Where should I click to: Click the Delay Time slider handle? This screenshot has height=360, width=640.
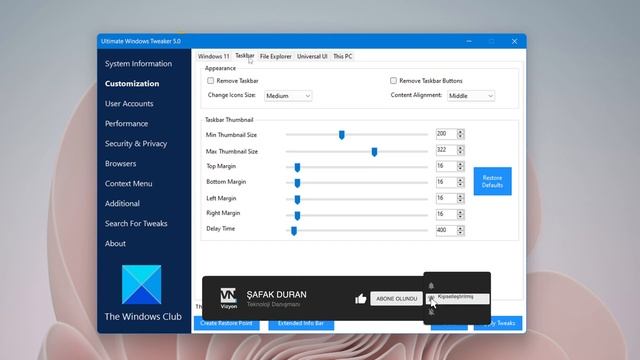pyautogui.click(x=294, y=231)
